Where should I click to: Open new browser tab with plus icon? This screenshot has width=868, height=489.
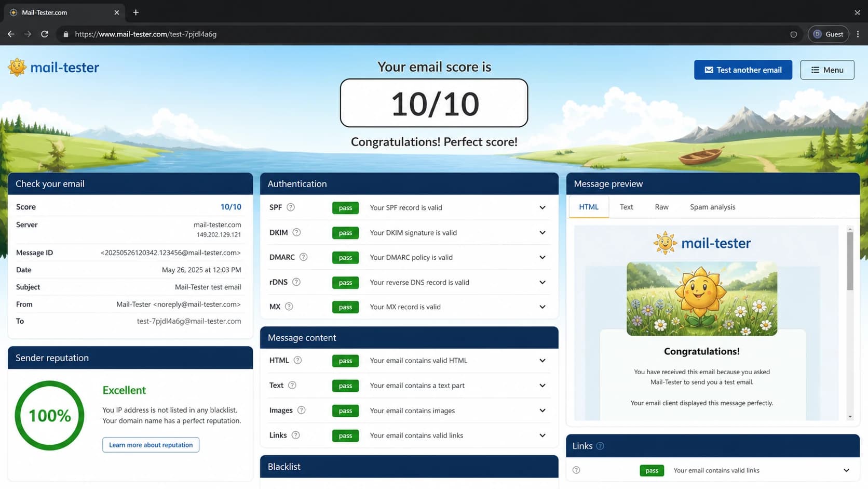(136, 12)
